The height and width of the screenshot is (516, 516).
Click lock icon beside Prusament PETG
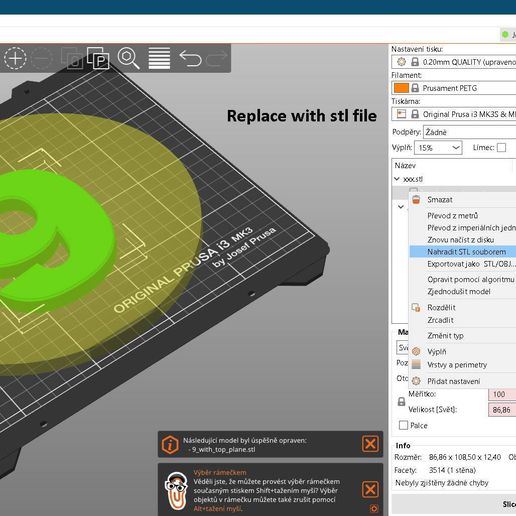coord(415,88)
